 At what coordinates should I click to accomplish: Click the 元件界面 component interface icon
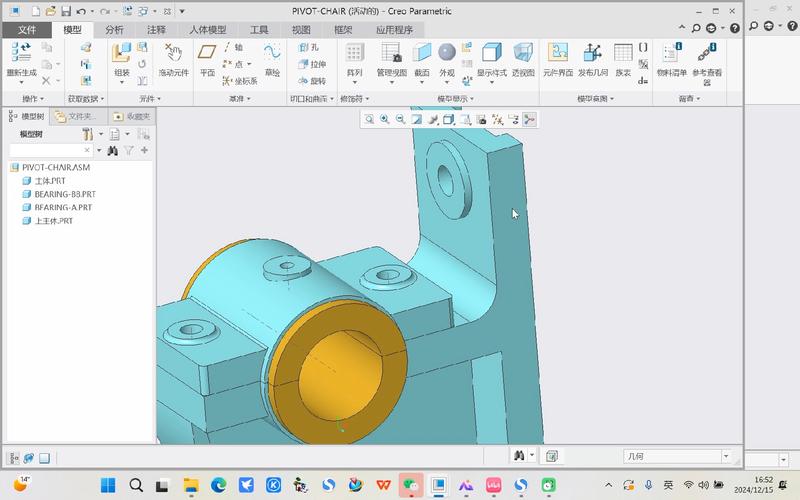click(556, 55)
